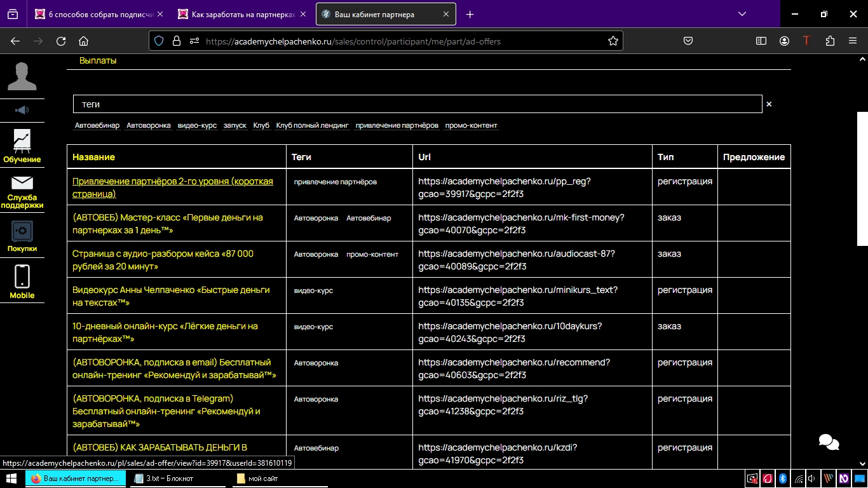Viewport: 868px width, 488px height.
Task: Filter by tag привлечение партнёров below search
Action: pyautogui.click(x=397, y=125)
